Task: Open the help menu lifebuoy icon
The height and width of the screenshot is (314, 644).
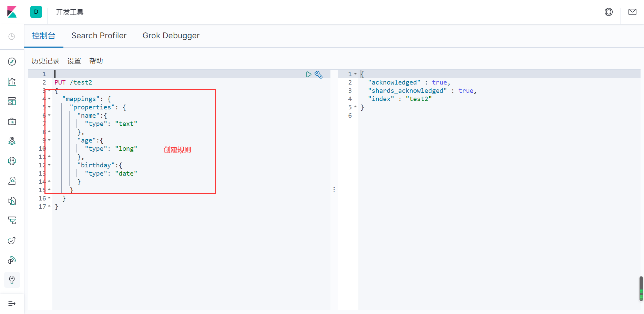Action: point(609,12)
